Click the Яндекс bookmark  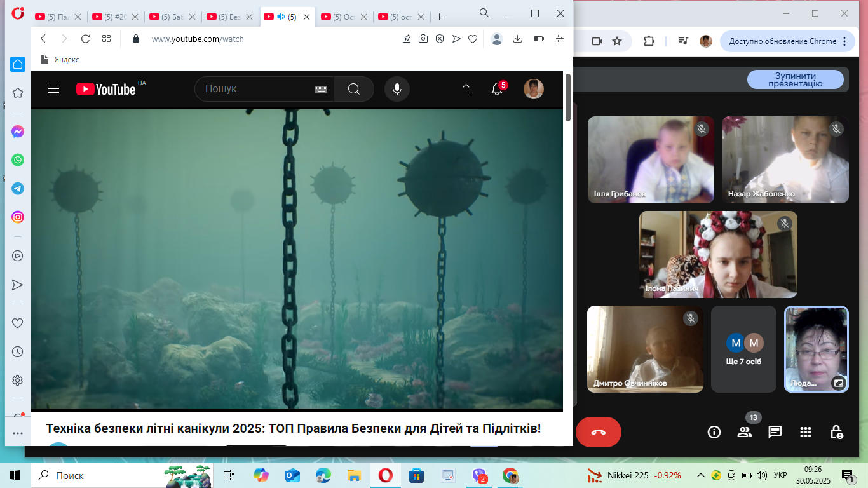(x=60, y=60)
